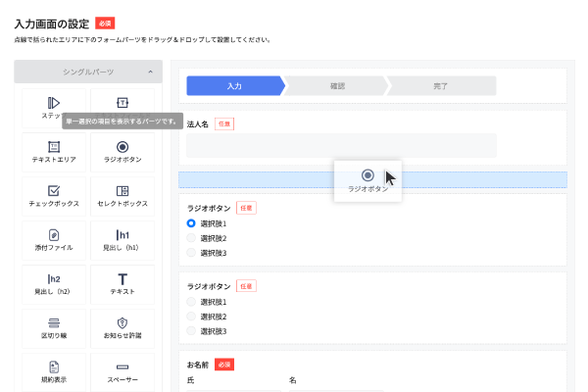Collapse the シングルパーツ panel
This screenshot has width=588, height=392.
coord(88,72)
